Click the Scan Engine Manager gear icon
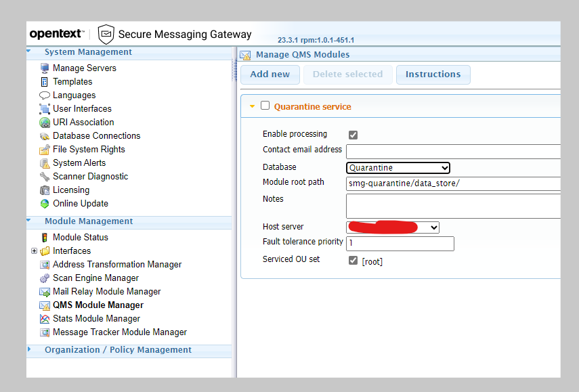579x392 pixels. tap(45, 278)
